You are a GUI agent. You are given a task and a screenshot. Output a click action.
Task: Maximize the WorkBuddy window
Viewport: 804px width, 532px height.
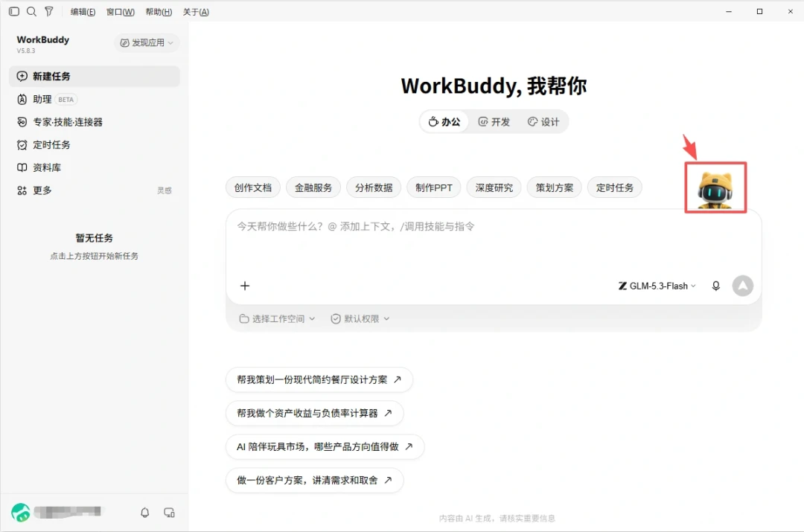tap(759, 11)
